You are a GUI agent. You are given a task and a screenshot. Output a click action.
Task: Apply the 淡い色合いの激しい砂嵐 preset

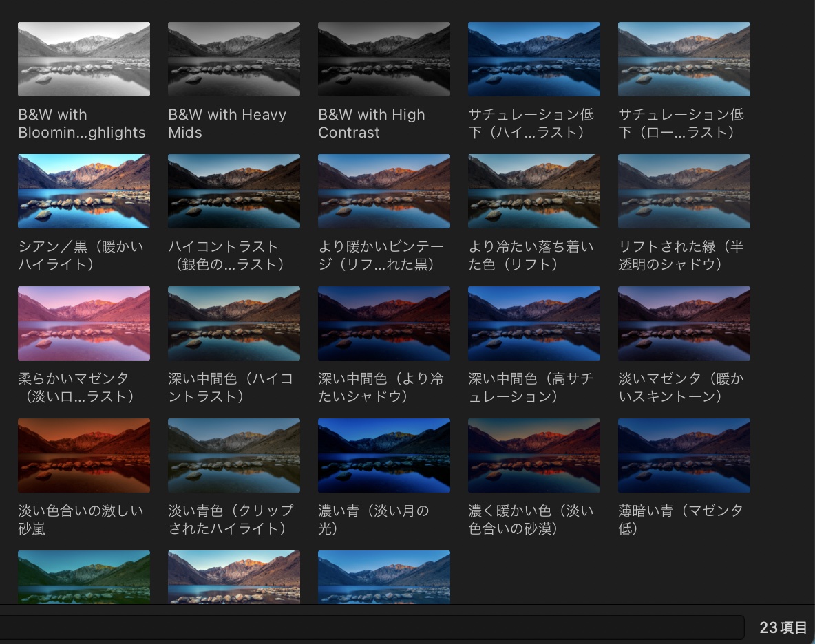(x=84, y=455)
